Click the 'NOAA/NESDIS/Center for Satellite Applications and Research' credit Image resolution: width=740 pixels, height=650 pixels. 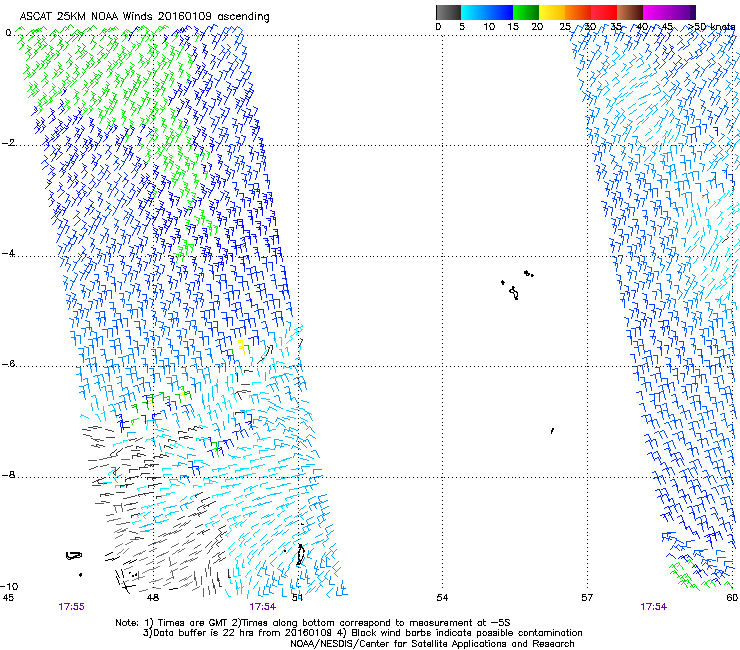(x=432, y=644)
